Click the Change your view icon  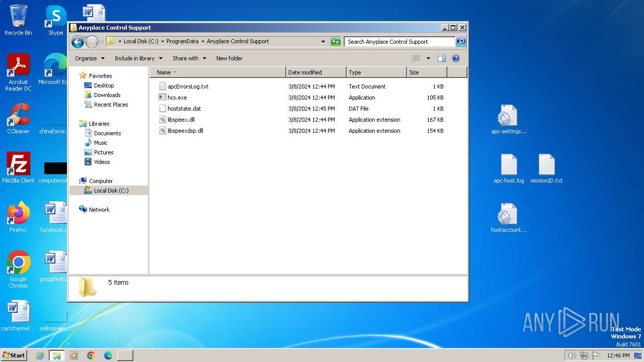coord(416,58)
